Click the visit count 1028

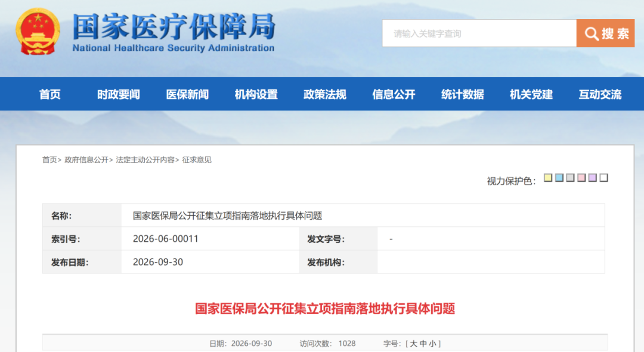pos(347,344)
